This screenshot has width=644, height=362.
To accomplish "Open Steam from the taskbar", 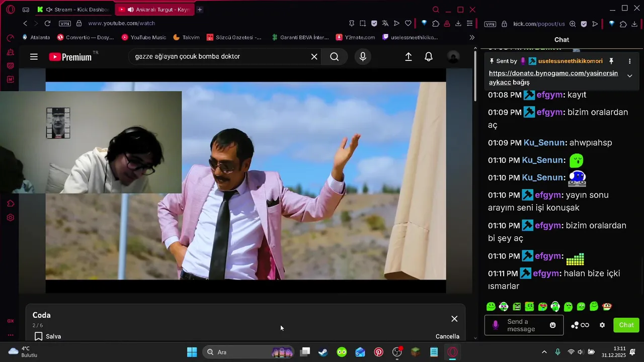I will [x=323, y=352].
